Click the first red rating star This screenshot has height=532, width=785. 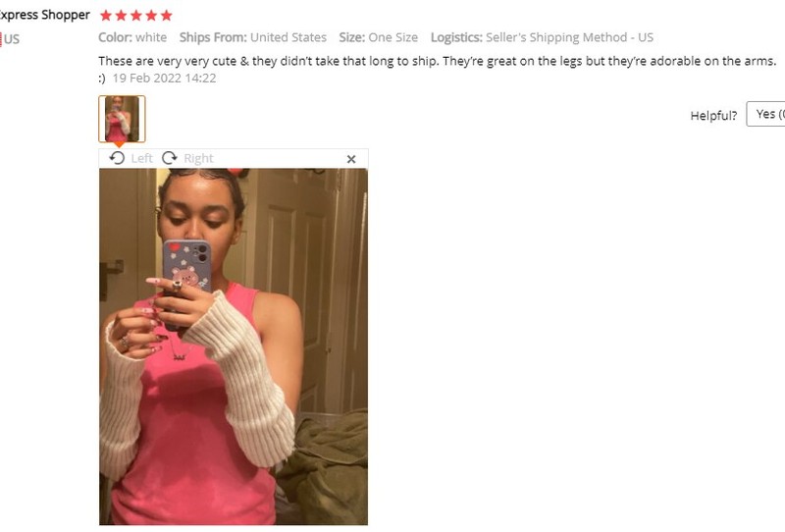pyautogui.click(x=106, y=16)
